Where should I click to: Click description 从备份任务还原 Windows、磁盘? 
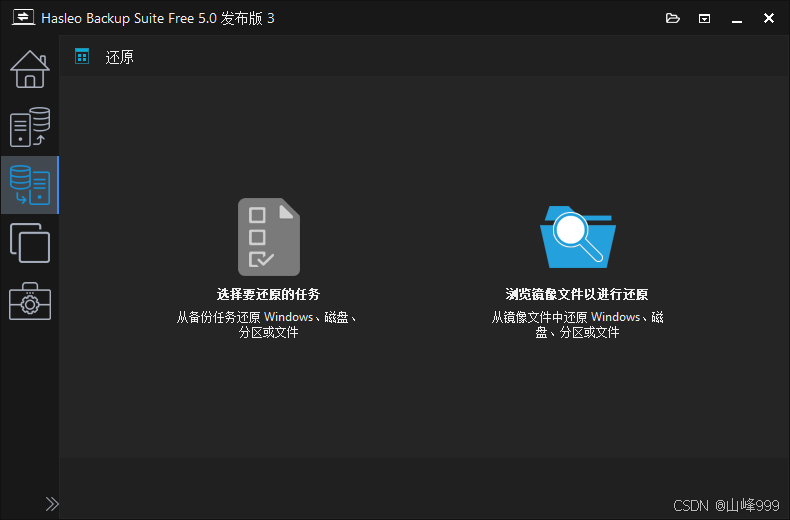[267, 324]
